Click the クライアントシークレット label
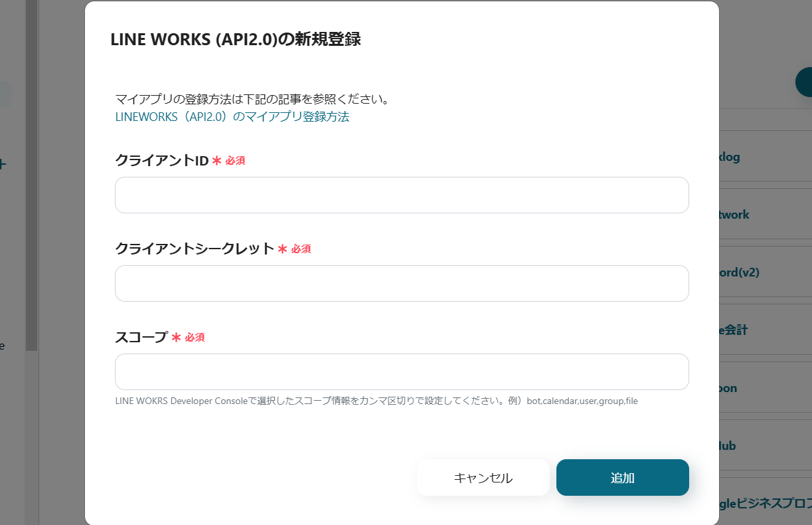Screen dimensions: 812x525 click(x=195, y=249)
